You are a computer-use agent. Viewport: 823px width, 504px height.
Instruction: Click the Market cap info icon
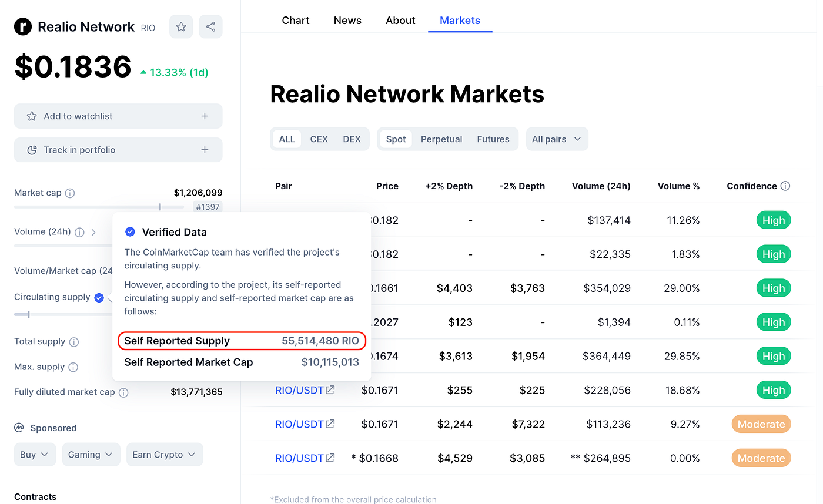[70, 193]
